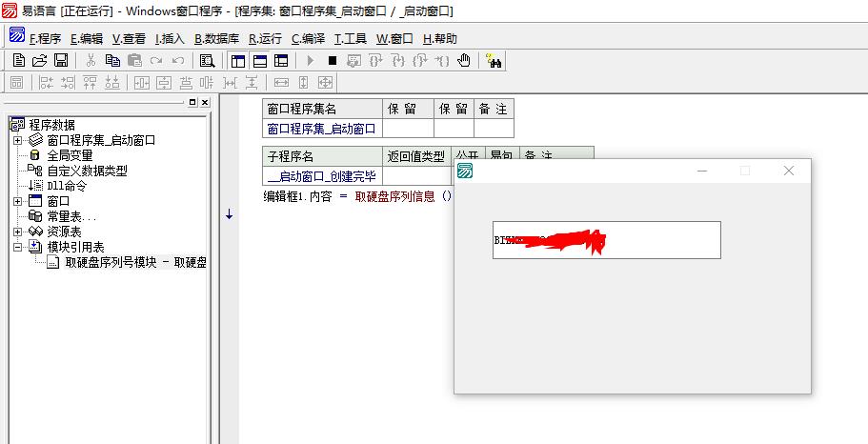Click the align bottom edges icon
The image size is (868, 444).
point(111,83)
